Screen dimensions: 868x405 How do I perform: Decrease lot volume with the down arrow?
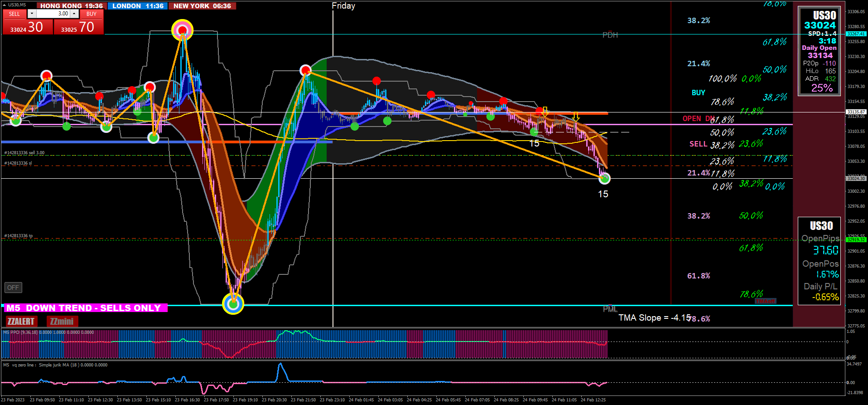[31, 14]
